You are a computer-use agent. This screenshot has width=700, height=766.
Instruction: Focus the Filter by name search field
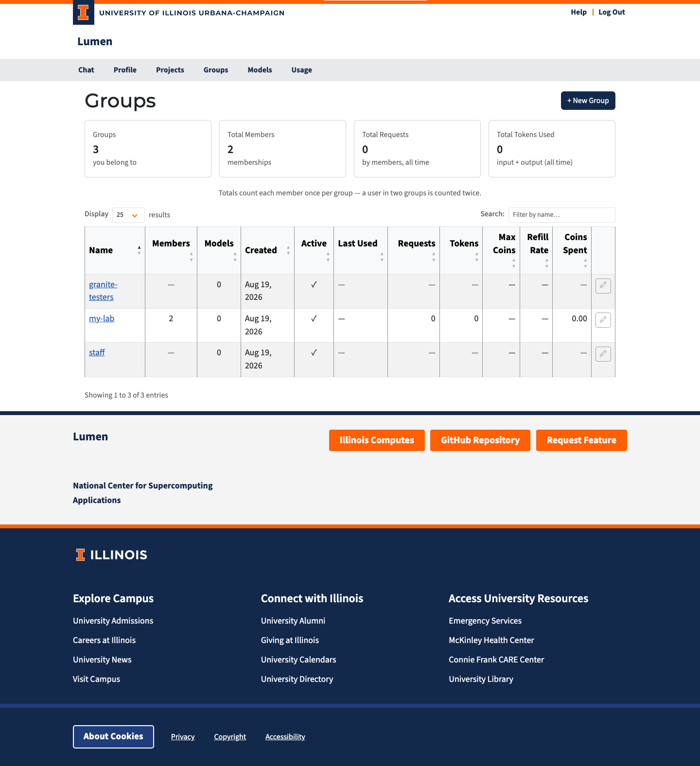point(562,215)
